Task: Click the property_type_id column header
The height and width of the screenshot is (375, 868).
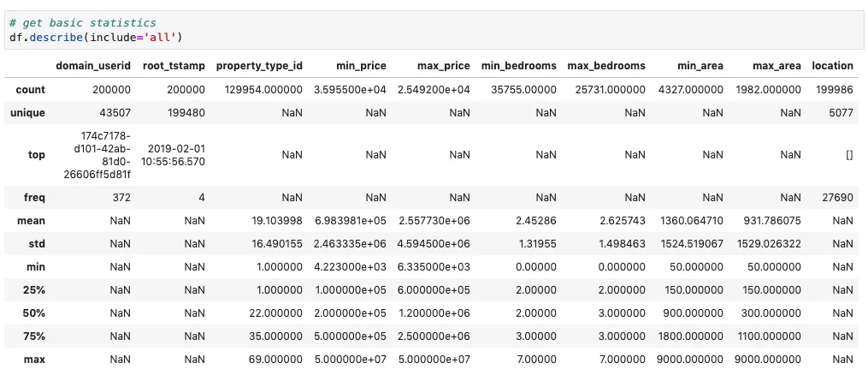Action: point(259,66)
